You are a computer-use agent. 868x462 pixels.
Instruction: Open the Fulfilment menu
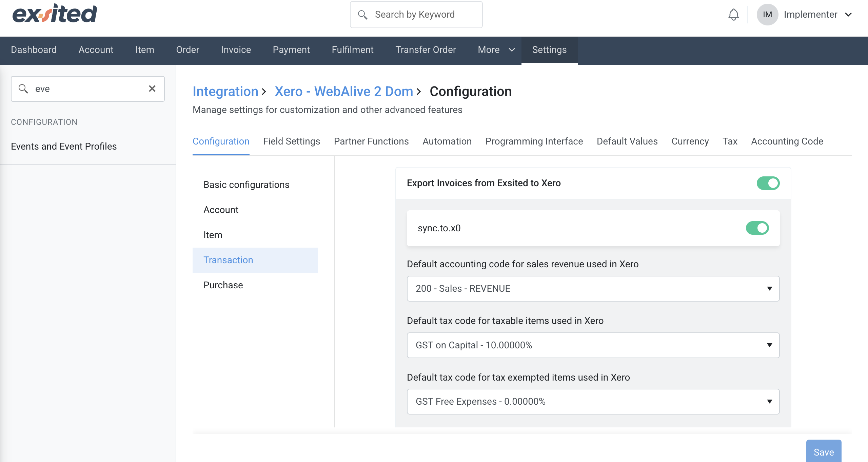pyautogui.click(x=353, y=50)
